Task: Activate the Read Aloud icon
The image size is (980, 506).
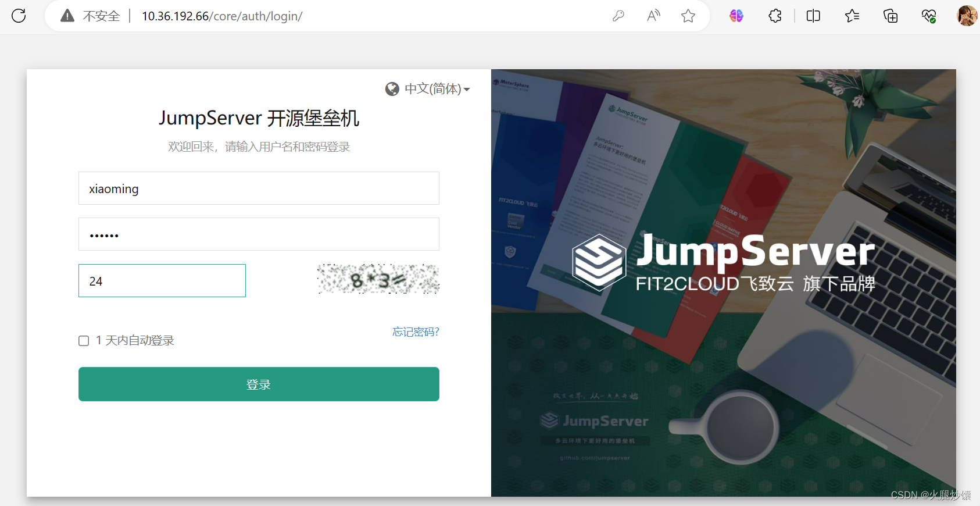Action: [653, 16]
